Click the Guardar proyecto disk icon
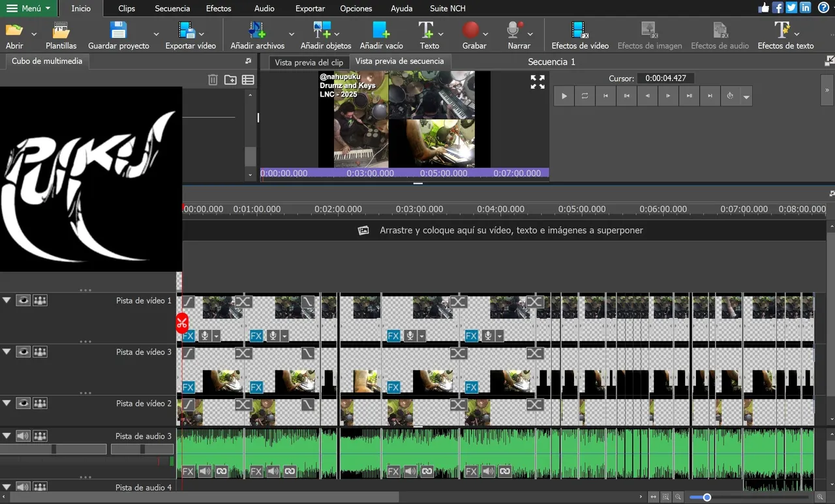The height and width of the screenshot is (504, 835). point(118,30)
